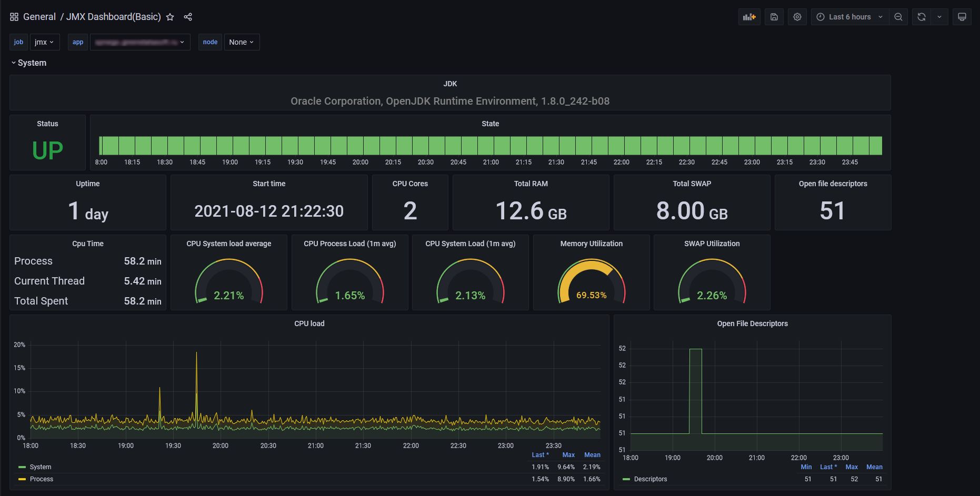
Task: Save the dashboard with the disk icon
Action: coord(774,17)
